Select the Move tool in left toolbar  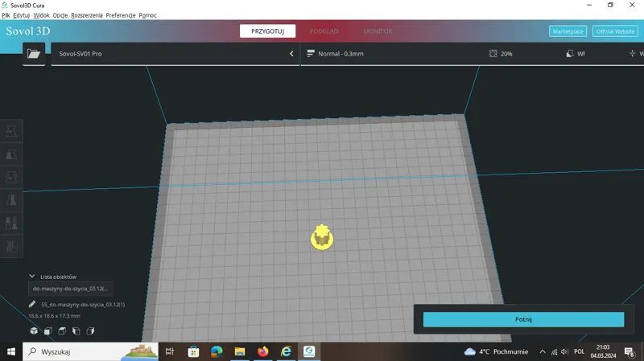pos(11,131)
